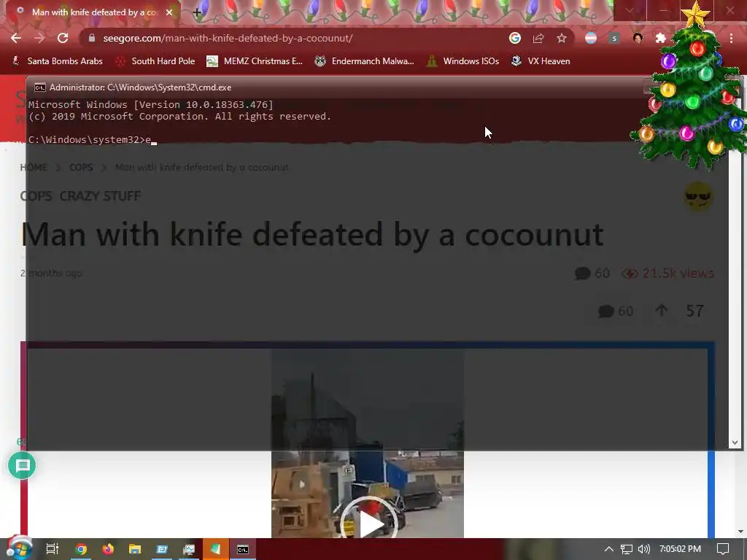Click the '21.5k views' counter

668,273
